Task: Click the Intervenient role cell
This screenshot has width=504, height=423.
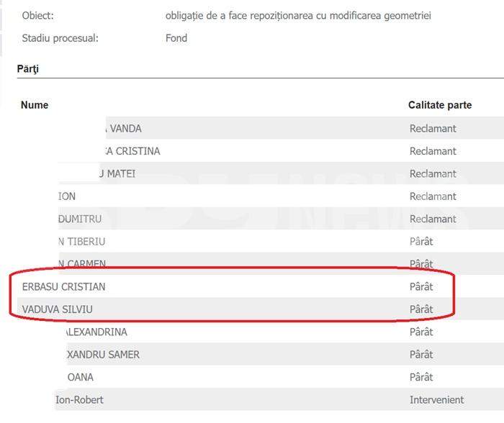Action: click(437, 400)
